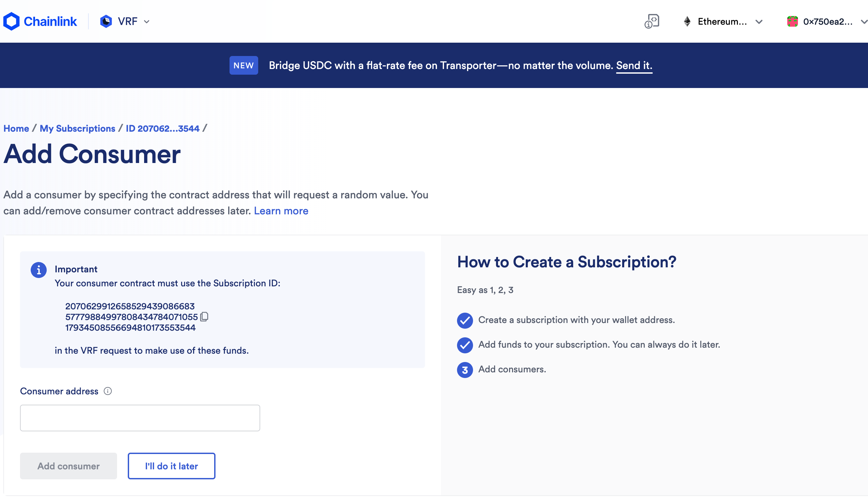Image resolution: width=868 pixels, height=498 pixels.
Task: Click the wallet avatar icon
Action: click(x=792, y=21)
